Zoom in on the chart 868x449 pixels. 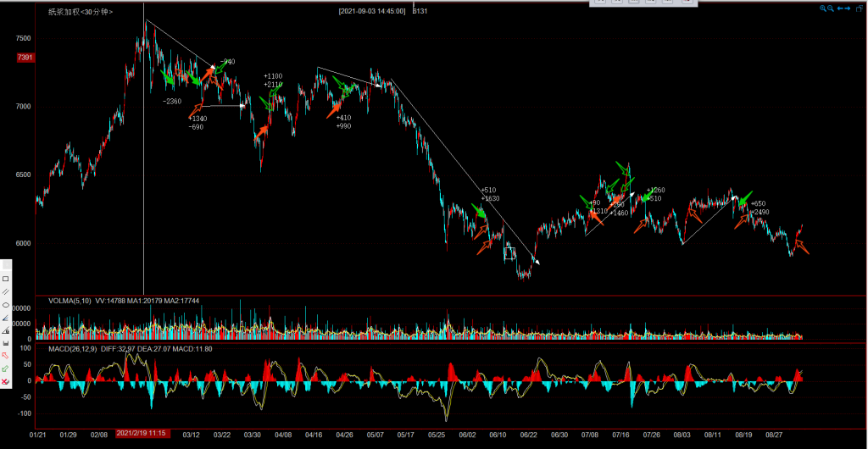pos(822,8)
